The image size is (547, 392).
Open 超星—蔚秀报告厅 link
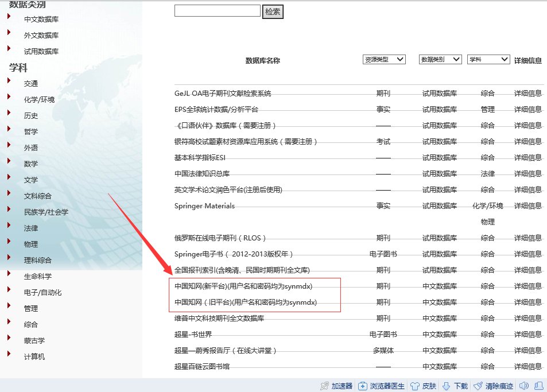(x=226, y=350)
